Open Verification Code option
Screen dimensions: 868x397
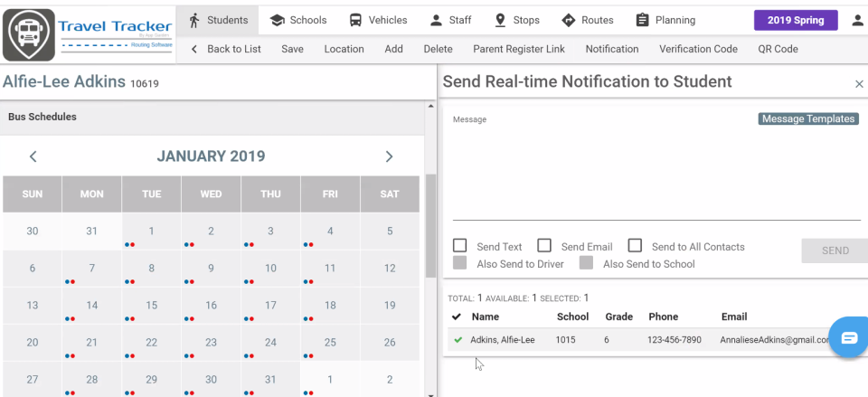698,49
